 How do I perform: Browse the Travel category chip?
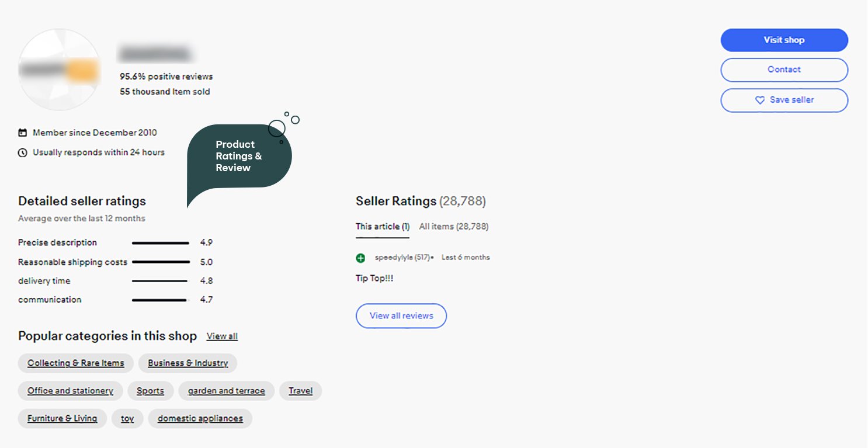(x=300, y=391)
